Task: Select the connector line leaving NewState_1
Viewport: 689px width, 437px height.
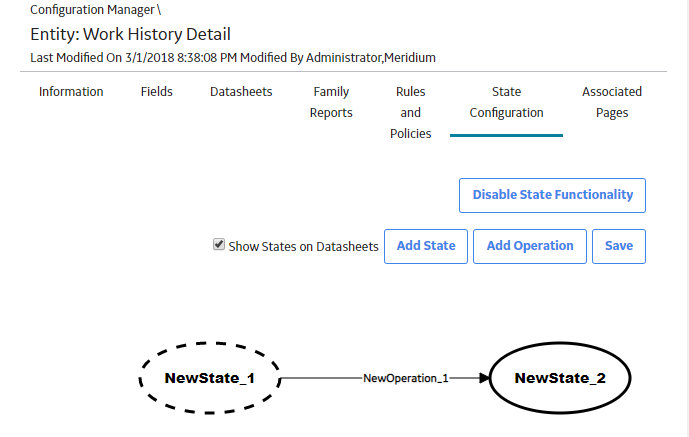Action: (x=322, y=378)
